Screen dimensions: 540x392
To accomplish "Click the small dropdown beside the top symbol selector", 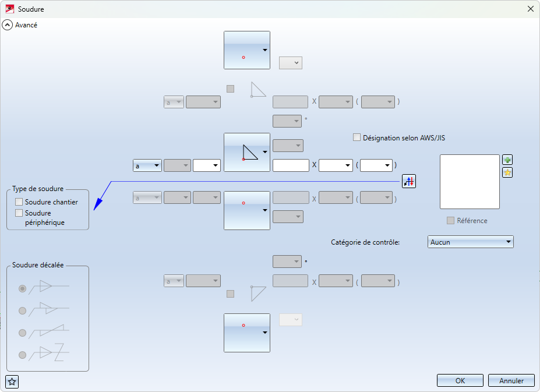I will (291, 63).
